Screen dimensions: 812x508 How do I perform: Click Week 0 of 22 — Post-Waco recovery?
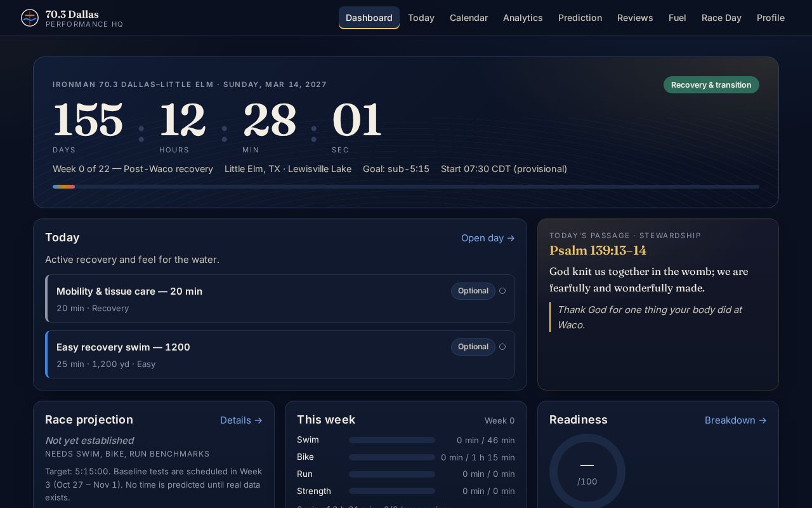tap(133, 169)
